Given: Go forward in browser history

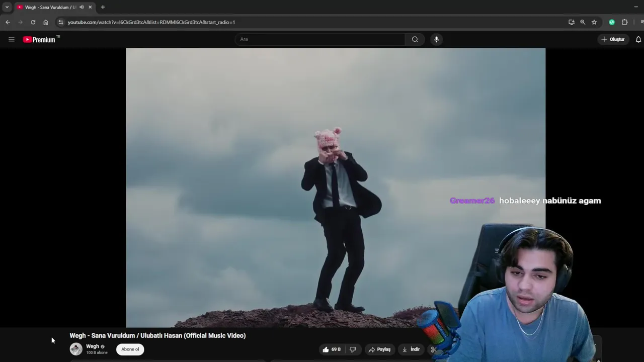Looking at the screenshot, I should pyautogui.click(x=20, y=22).
